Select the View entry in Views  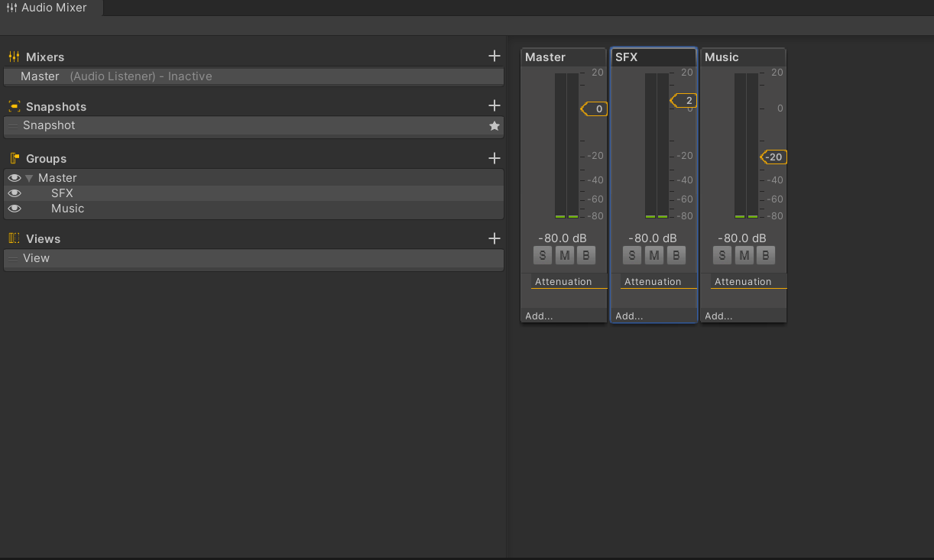pos(37,258)
